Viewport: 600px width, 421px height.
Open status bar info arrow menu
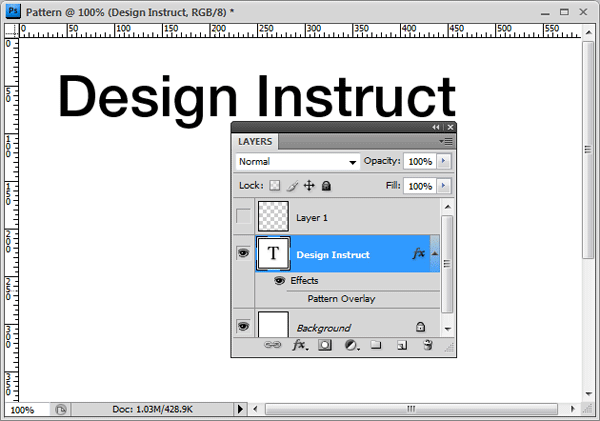(240, 409)
